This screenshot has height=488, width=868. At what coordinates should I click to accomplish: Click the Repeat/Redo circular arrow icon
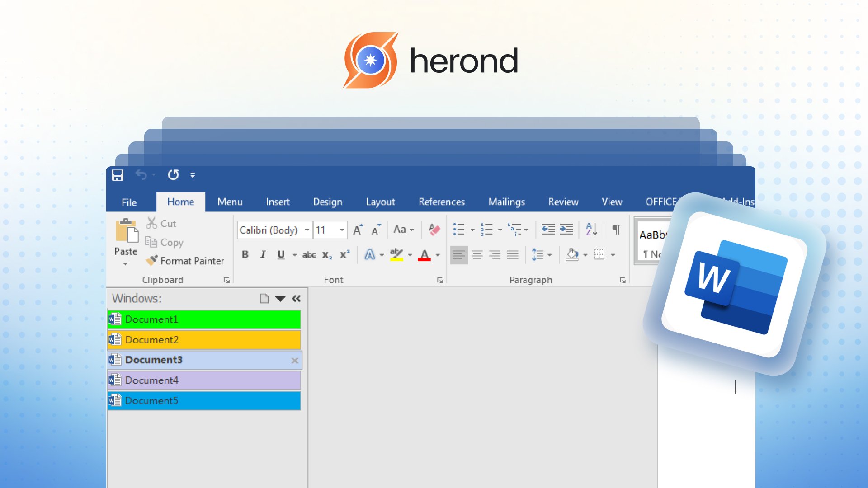point(173,175)
